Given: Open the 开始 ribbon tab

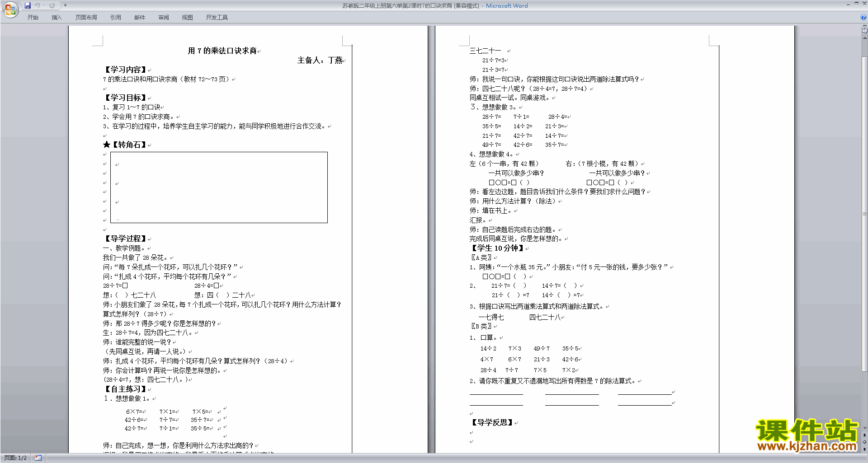Looking at the screenshot, I should click(x=33, y=18).
